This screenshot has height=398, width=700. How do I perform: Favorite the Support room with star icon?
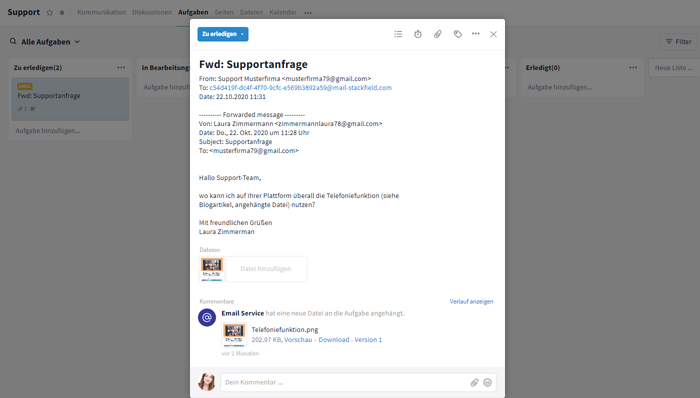point(50,12)
